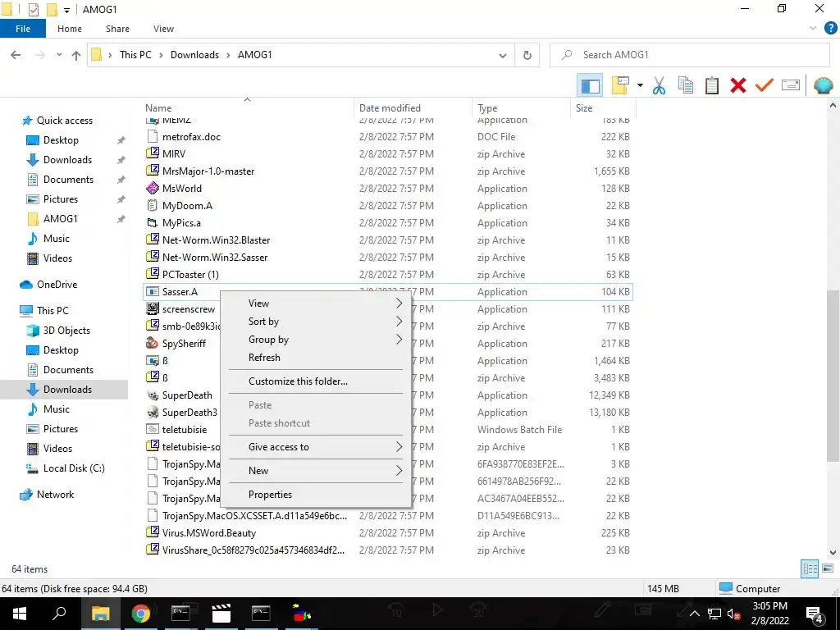Viewport: 840px width, 630px height.
Task: Toggle the navigation pane toolbar button
Action: [x=590, y=85]
